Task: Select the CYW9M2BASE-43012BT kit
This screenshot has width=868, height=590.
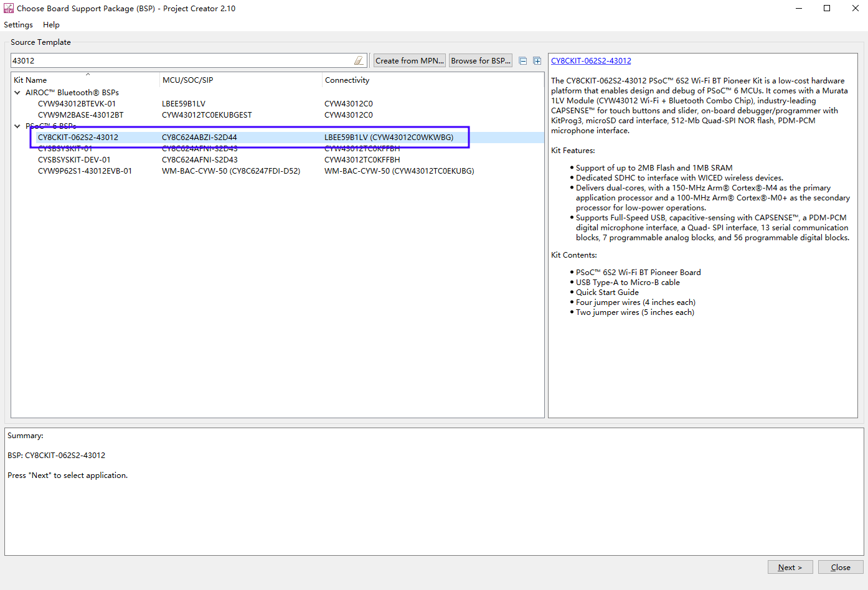Action: point(80,115)
